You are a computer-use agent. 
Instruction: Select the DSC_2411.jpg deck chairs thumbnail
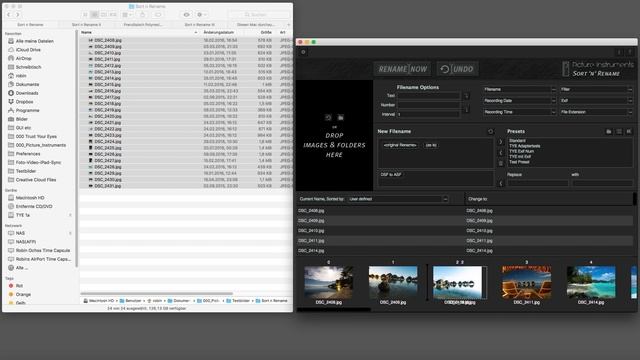pos(527,282)
